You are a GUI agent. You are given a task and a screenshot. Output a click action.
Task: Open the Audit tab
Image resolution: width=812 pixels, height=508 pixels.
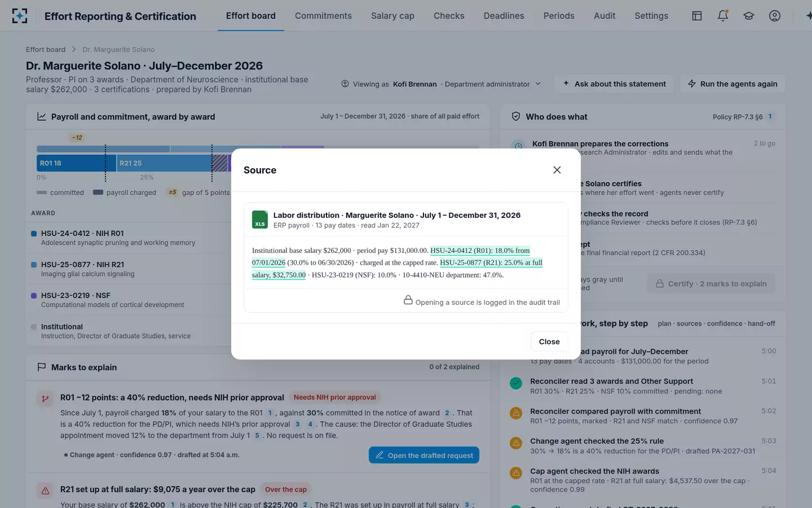[604, 16]
